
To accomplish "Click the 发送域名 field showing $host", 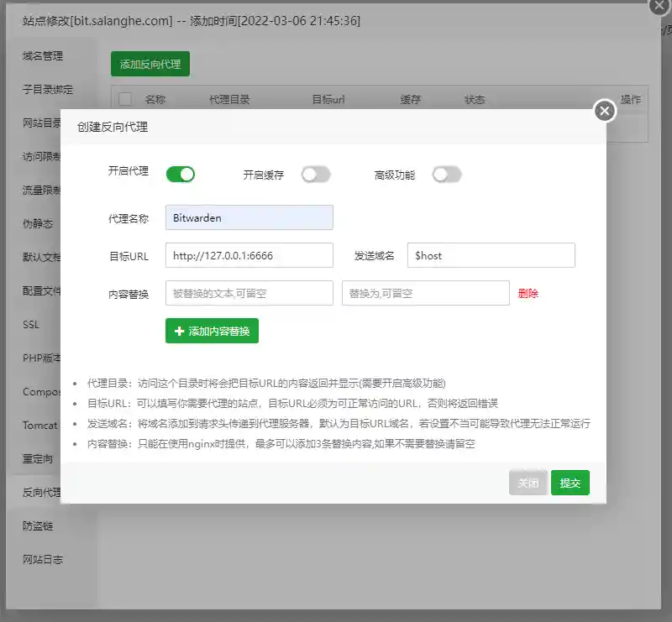I will coord(491,255).
